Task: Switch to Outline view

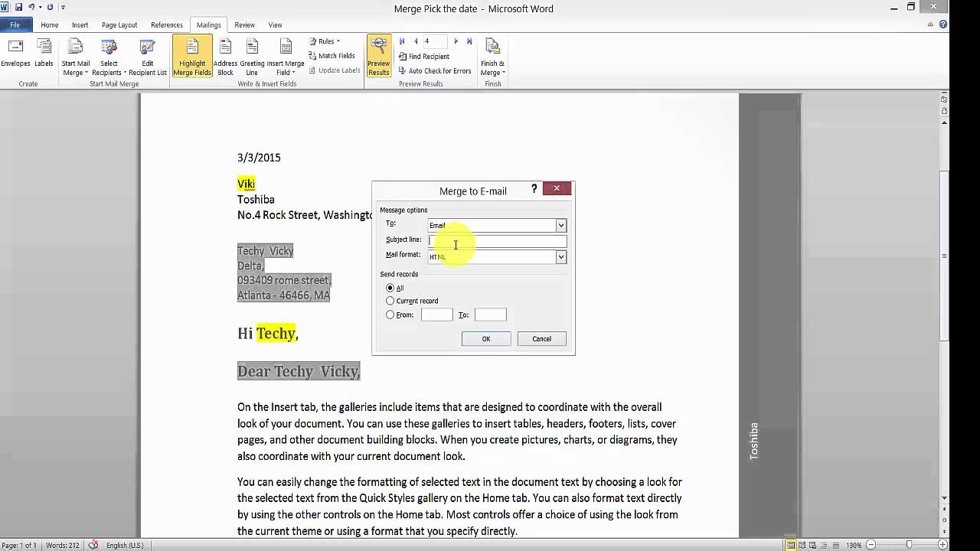Action: (x=824, y=545)
